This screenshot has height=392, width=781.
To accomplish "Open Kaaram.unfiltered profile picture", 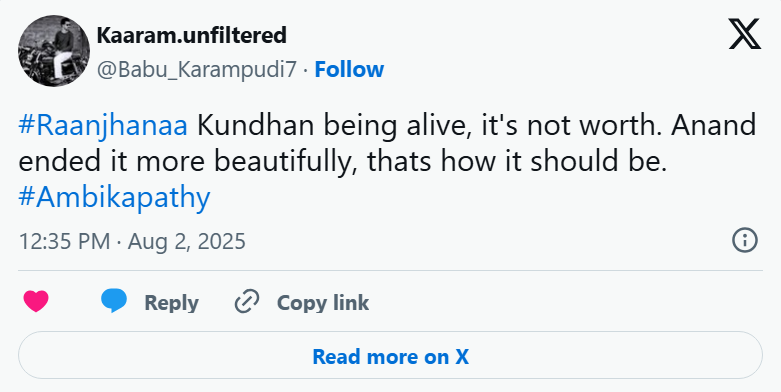I will [54, 51].
